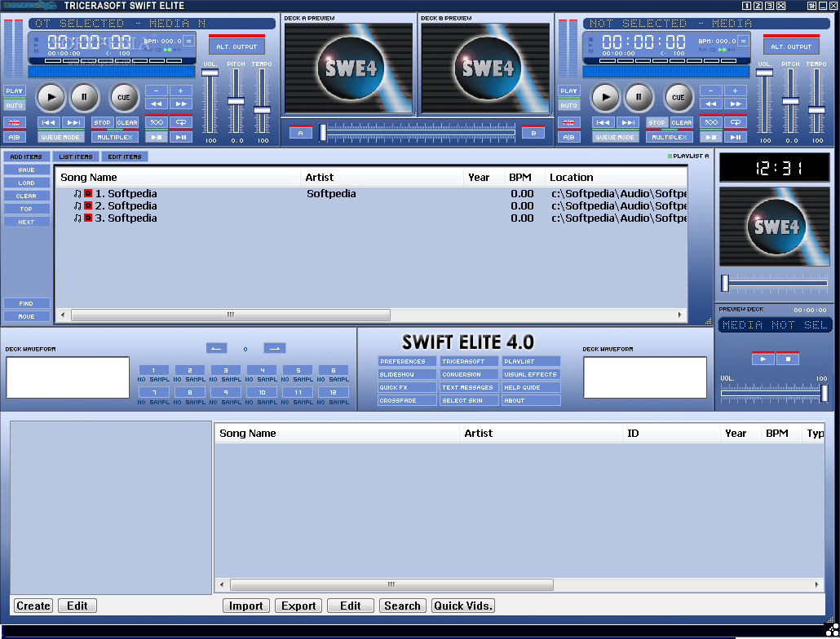840x639 pixels.
Task: Toggle AUTO mode on left deck
Action: click(14, 105)
